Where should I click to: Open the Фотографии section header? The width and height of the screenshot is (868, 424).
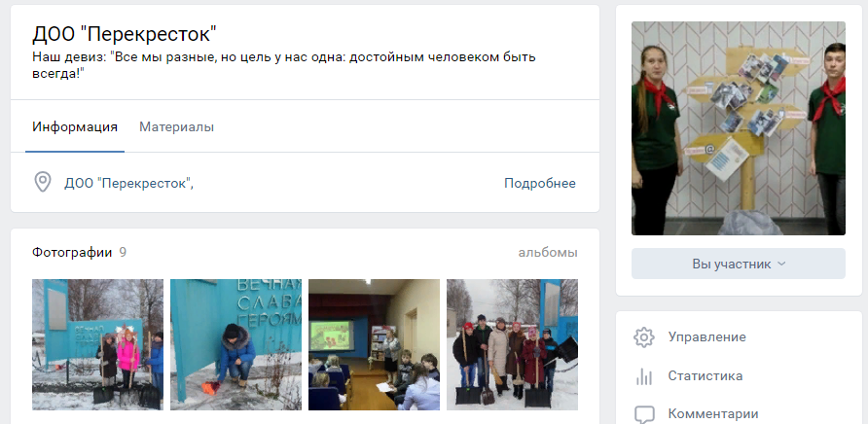coord(72,253)
